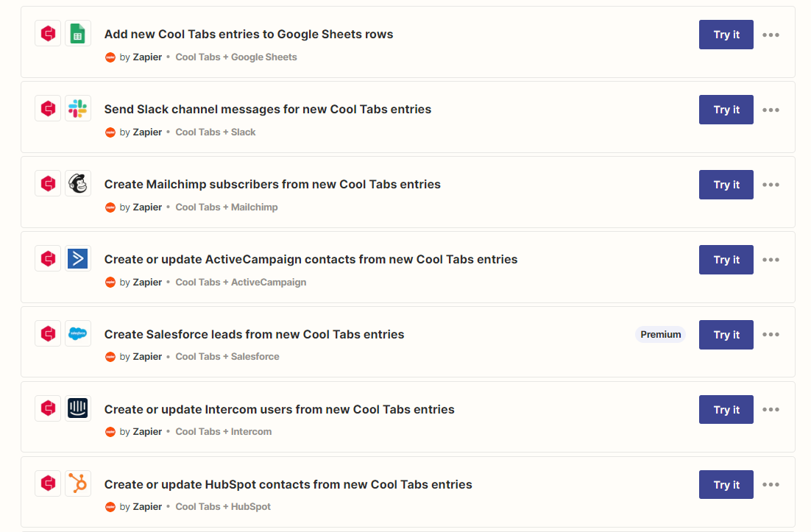Screen dimensions: 811x532
Task: Click the HubSpot sprocket icon
Action: pyautogui.click(x=77, y=483)
